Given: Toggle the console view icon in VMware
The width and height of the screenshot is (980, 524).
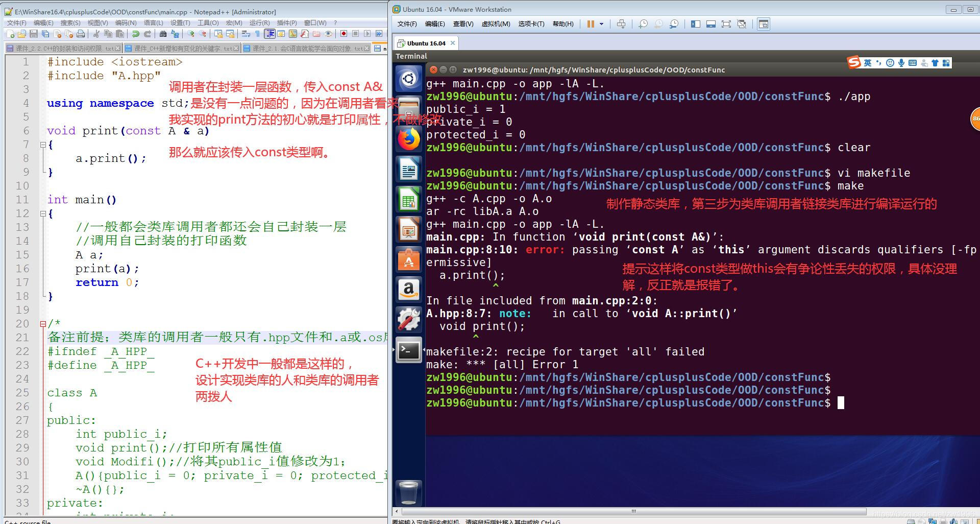Looking at the screenshot, I should click(764, 24).
